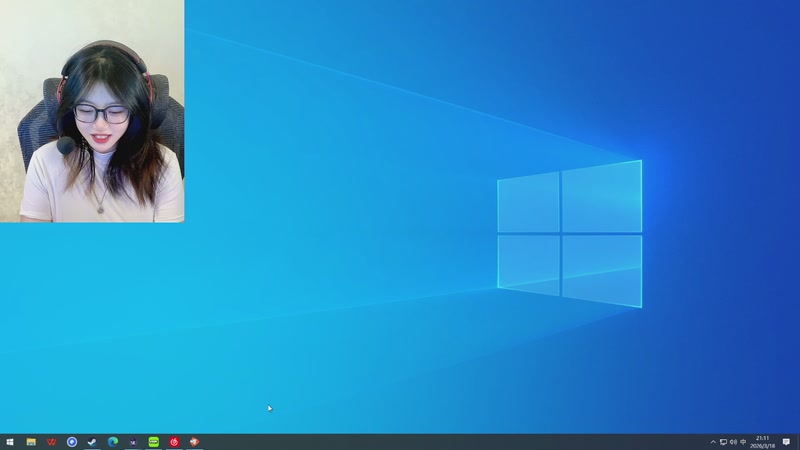
Task: Open the Windows Start menu
Action: [x=10, y=442]
